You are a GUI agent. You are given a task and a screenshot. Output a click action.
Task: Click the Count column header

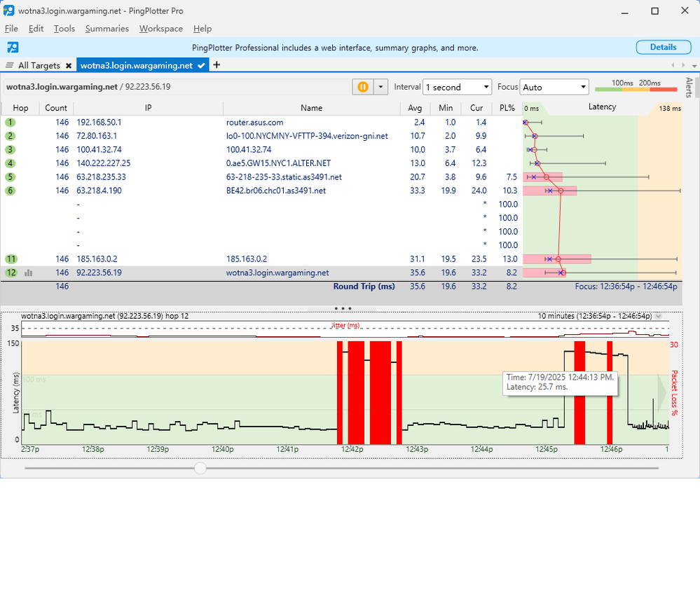pyautogui.click(x=56, y=108)
